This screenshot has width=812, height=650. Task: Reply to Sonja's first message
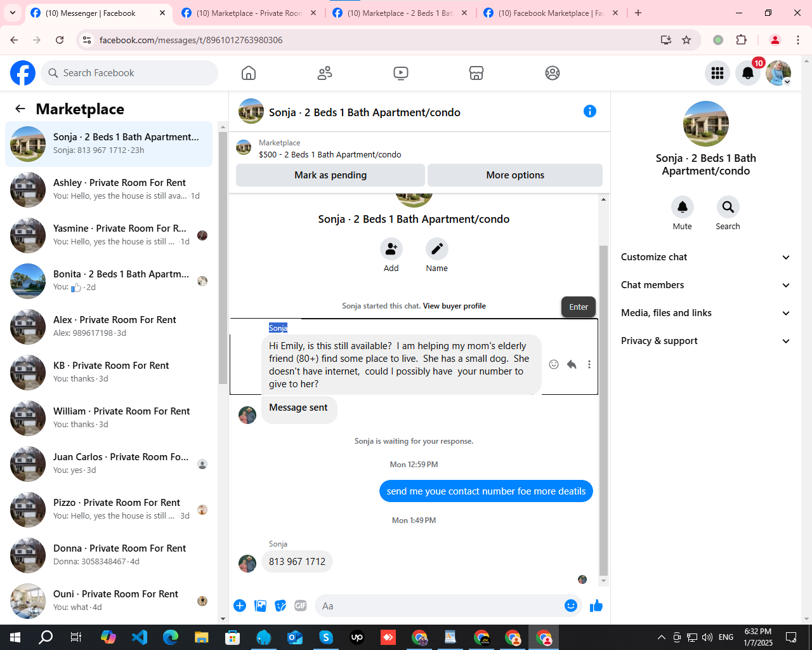[572, 364]
